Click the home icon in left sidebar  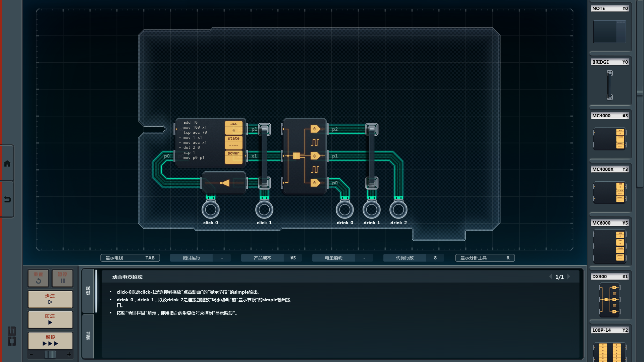pyautogui.click(x=7, y=164)
